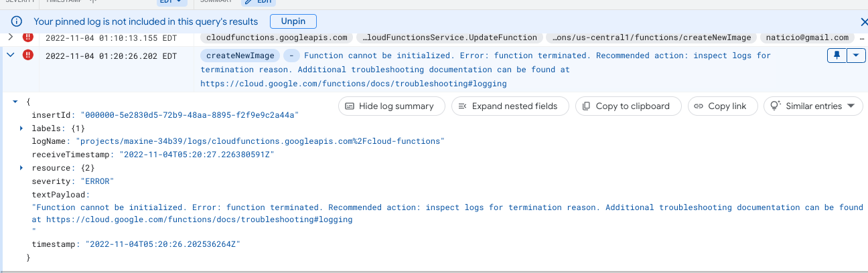
Task: Click the error severity icon on the 01:10:13 entry
Action: tap(28, 37)
